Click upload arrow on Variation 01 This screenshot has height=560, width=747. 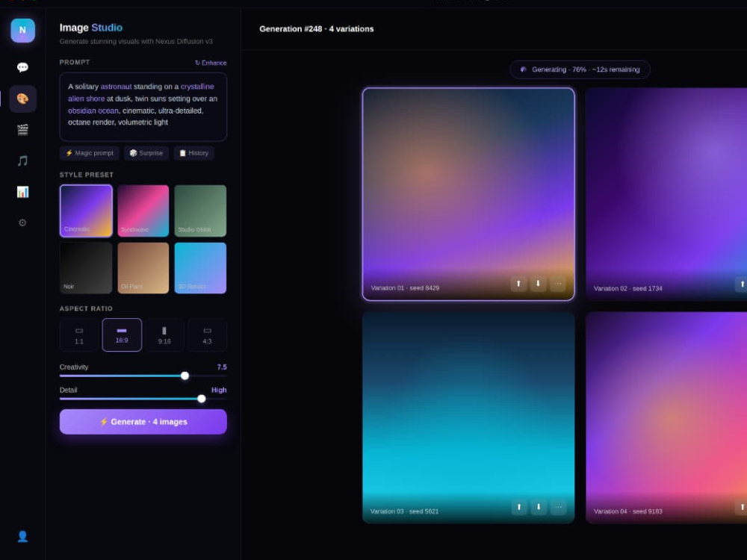pyautogui.click(x=519, y=283)
